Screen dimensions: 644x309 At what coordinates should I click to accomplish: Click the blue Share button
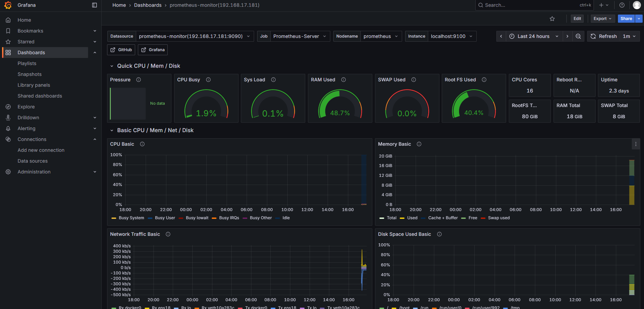click(626, 19)
